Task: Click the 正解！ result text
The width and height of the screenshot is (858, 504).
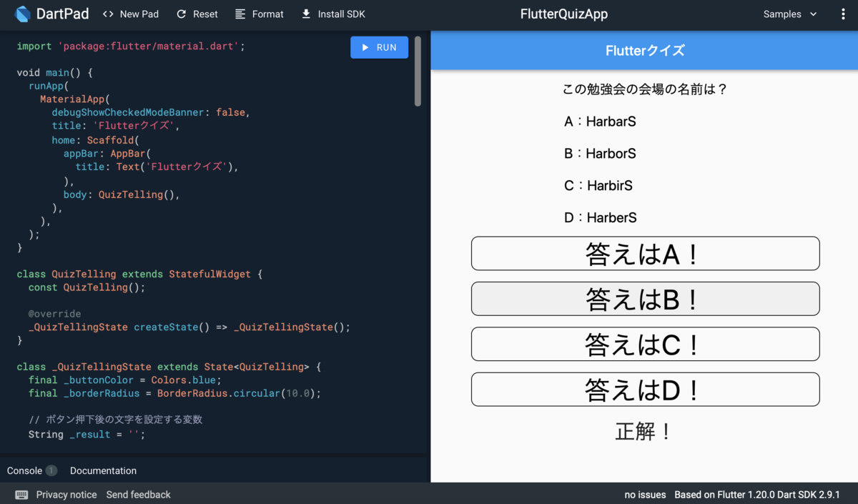Action: 644,432
